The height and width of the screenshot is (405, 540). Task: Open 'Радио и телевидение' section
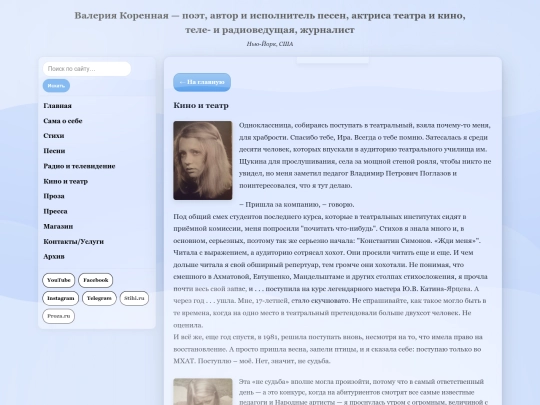point(79,166)
